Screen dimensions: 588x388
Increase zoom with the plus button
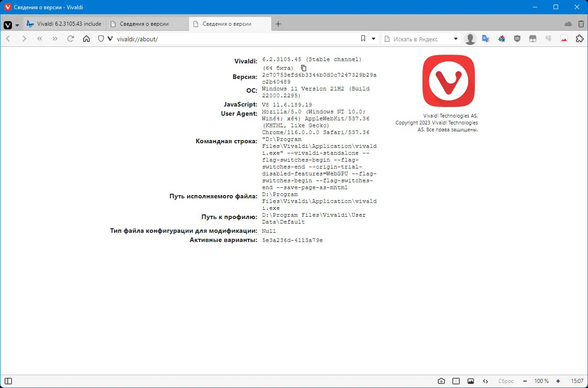[x=558, y=381]
